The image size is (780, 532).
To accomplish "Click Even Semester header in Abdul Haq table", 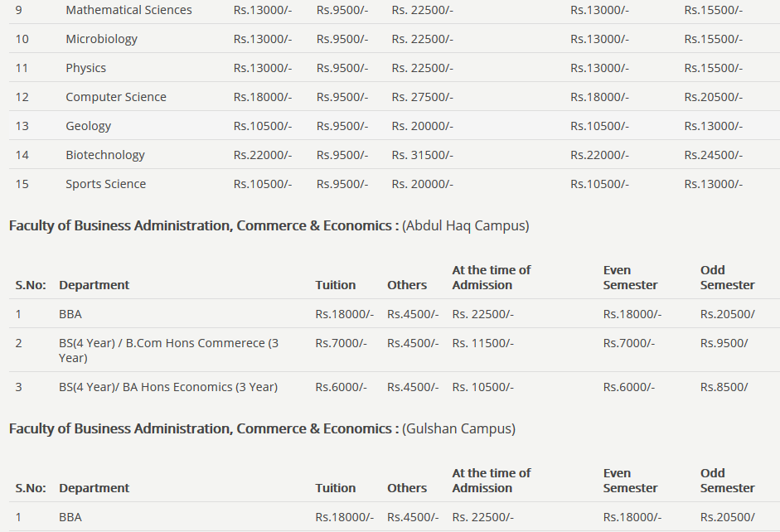I will pos(630,278).
